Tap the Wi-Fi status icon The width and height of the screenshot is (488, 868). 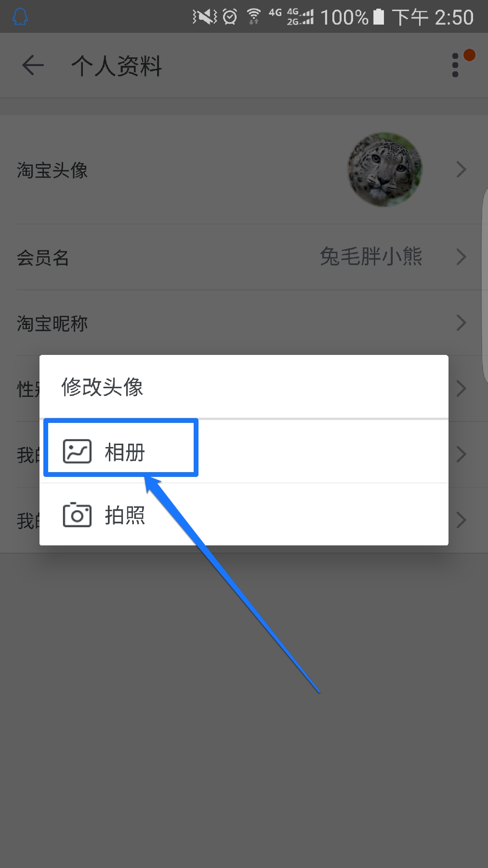click(254, 17)
